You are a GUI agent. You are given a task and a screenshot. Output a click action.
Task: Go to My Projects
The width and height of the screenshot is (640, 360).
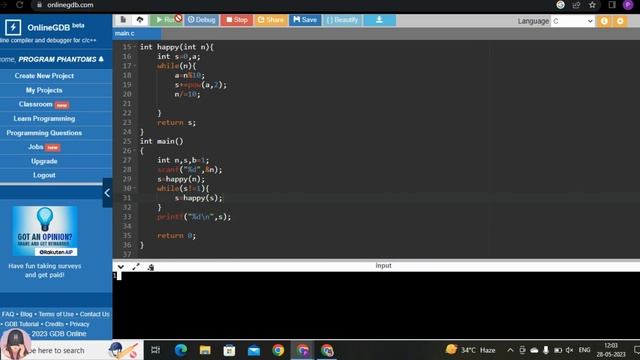(44, 90)
